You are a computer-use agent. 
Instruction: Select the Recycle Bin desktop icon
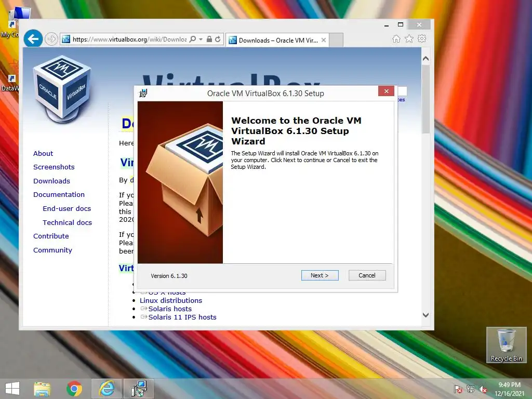(506, 345)
